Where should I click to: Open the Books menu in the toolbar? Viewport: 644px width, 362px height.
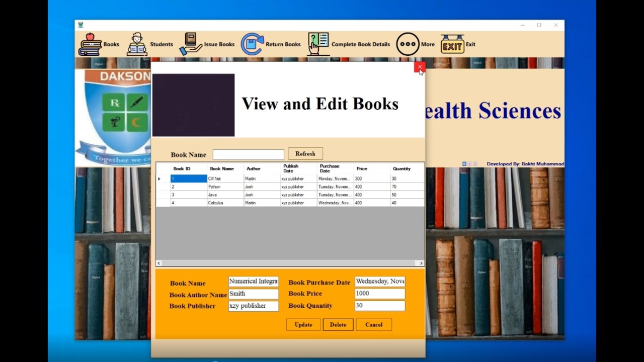pyautogui.click(x=99, y=44)
